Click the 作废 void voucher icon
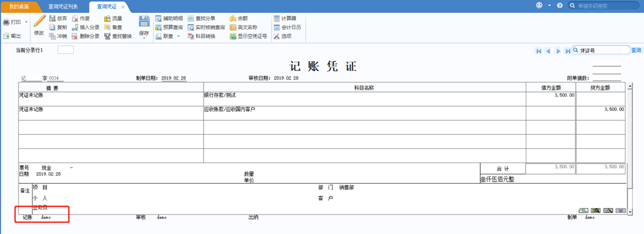The width and height of the screenshot is (644, 234). coord(75,18)
